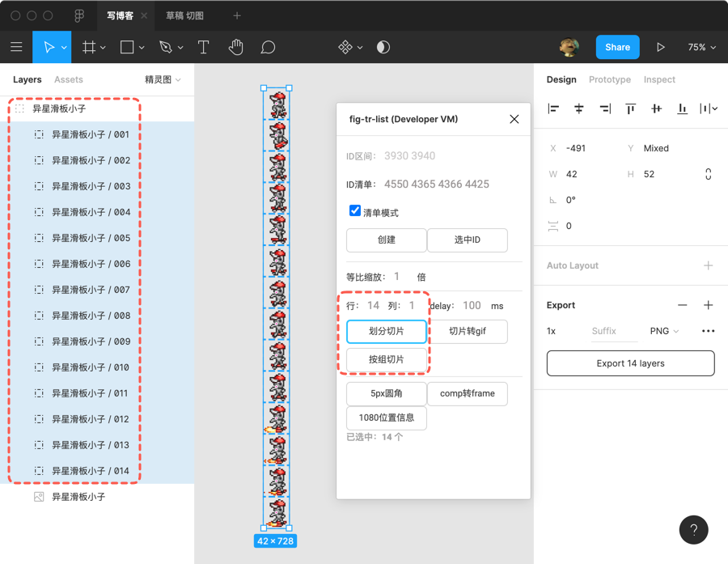
Task: Open Move tool options dropdown
Action: point(64,48)
